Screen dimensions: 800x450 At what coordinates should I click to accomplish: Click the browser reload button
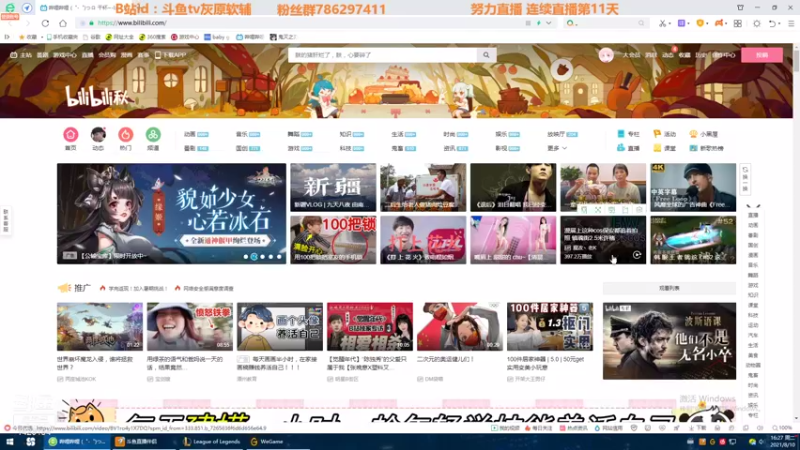[45, 23]
